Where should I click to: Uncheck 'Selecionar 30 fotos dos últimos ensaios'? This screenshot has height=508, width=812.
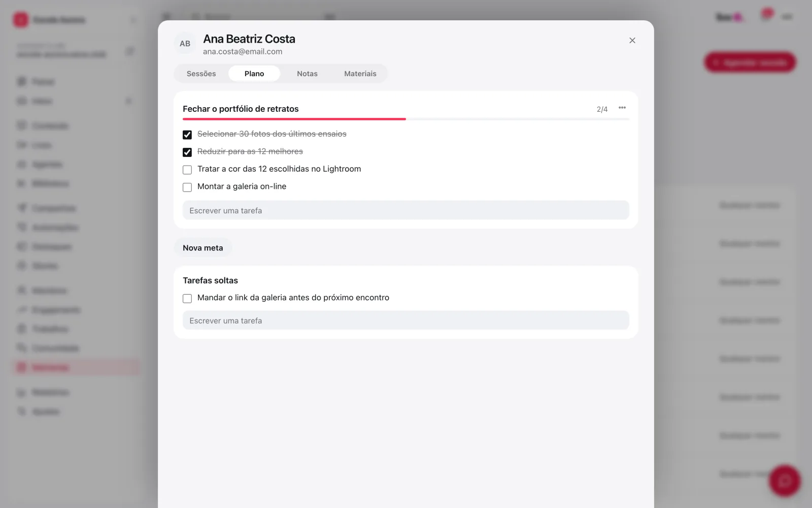(187, 135)
